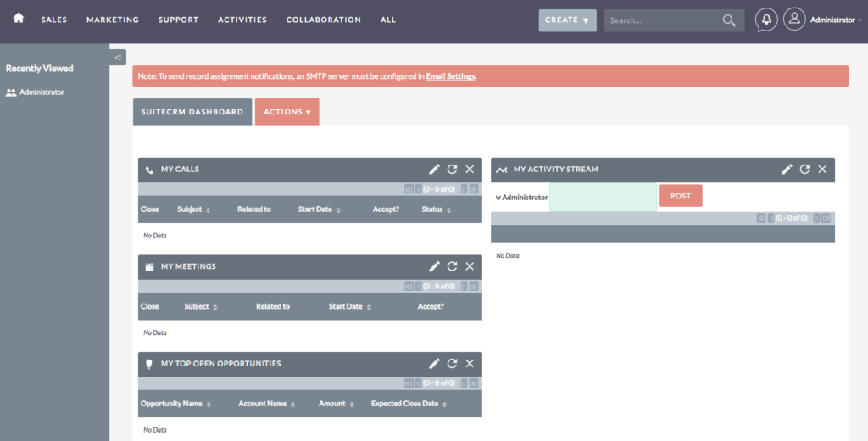868x441 pixels.
Task: Collapse the Recently Viewed sidebar
Action: point(118,57)
